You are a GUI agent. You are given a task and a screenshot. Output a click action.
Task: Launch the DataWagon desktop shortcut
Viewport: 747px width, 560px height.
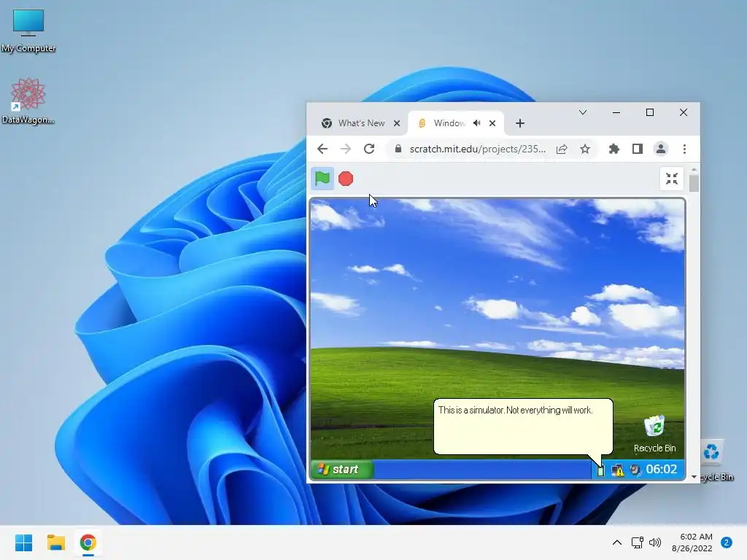(x=28, y=101)
